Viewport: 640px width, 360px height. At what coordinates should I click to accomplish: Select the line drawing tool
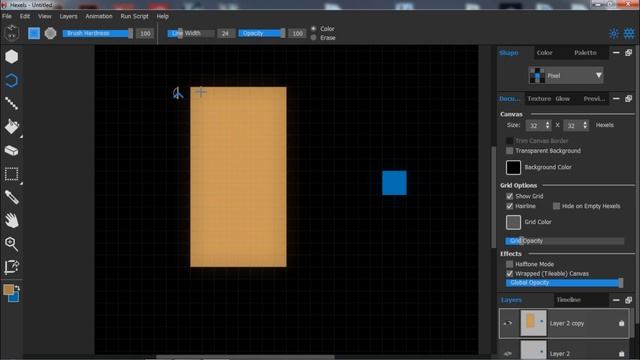[x=11, y=104]
